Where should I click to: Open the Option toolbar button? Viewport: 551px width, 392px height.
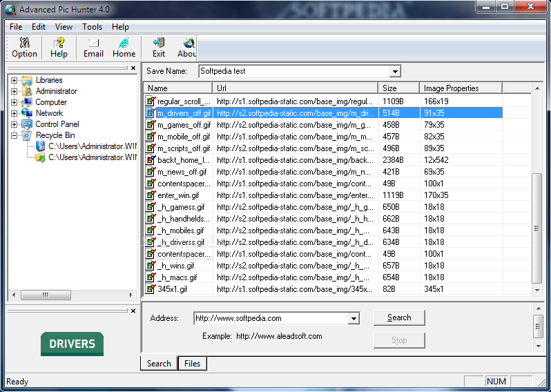pyautogui.click(x=24, y=48)
